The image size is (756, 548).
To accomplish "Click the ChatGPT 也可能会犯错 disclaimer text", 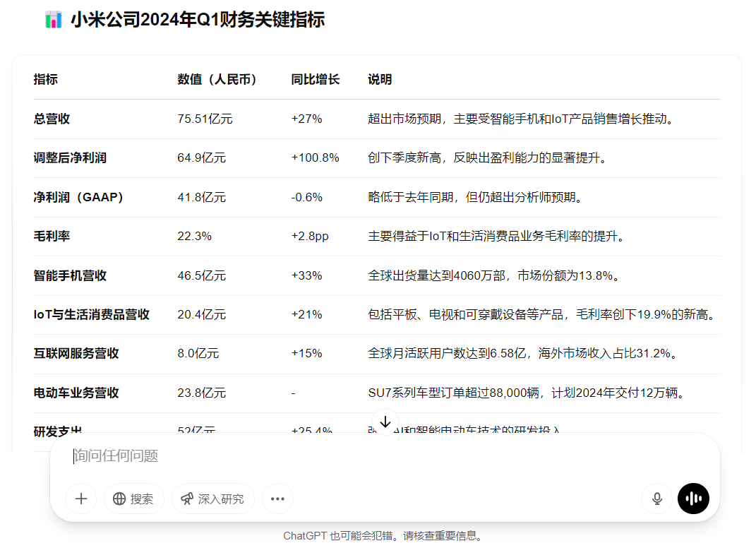I will 383,536.
